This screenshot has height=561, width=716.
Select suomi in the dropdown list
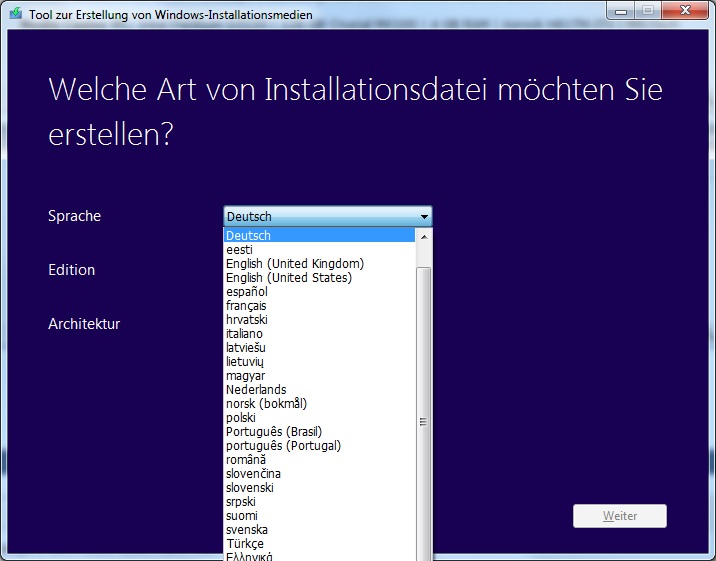(320, 516)
